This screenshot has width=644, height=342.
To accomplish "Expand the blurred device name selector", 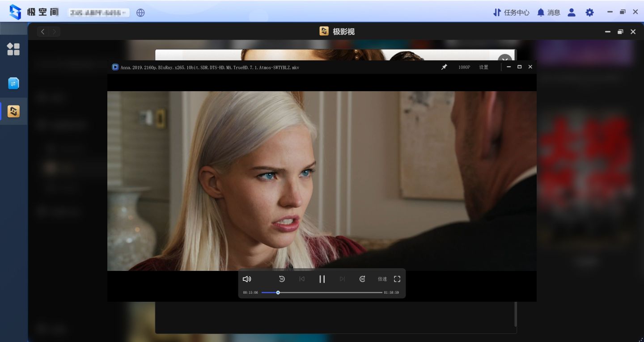I will pyautogui.click(x=98, y=13).
